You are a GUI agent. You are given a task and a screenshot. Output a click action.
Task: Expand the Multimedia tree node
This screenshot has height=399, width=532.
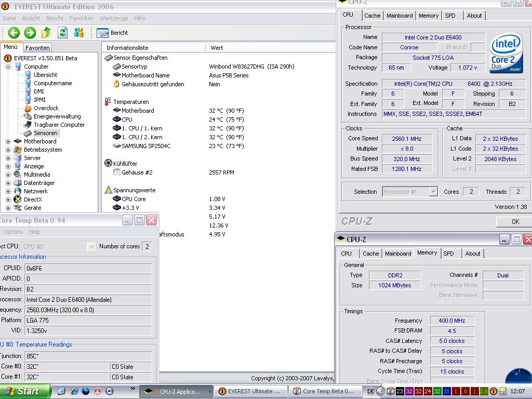tap(8, 175)
